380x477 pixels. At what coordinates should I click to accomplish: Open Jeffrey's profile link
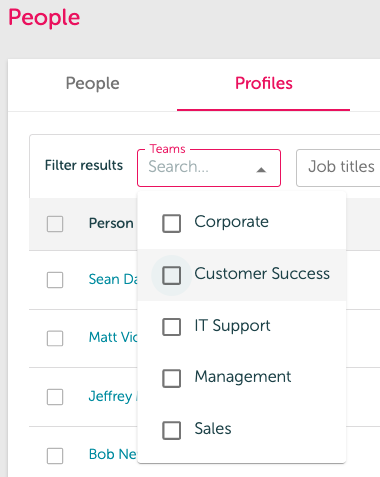click(x=113, y=396)
